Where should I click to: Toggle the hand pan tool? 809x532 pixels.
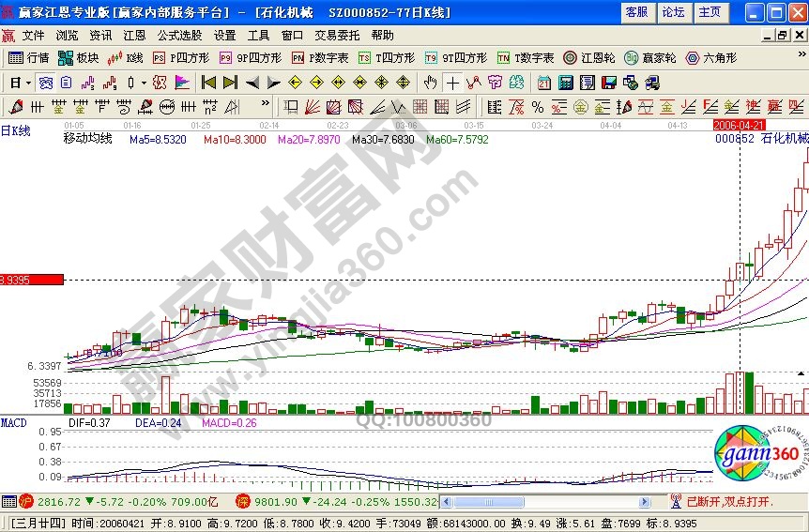(x=431, y=83)
